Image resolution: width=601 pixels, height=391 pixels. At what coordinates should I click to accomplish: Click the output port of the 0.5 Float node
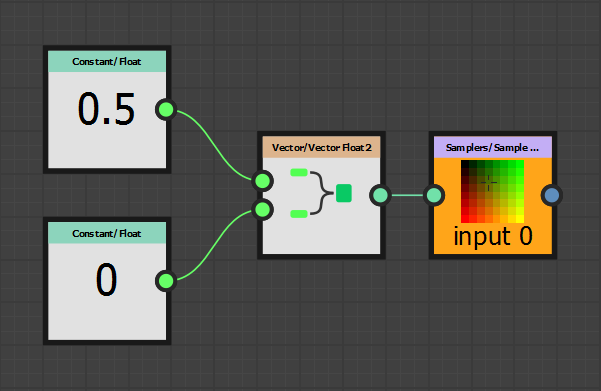166,110
